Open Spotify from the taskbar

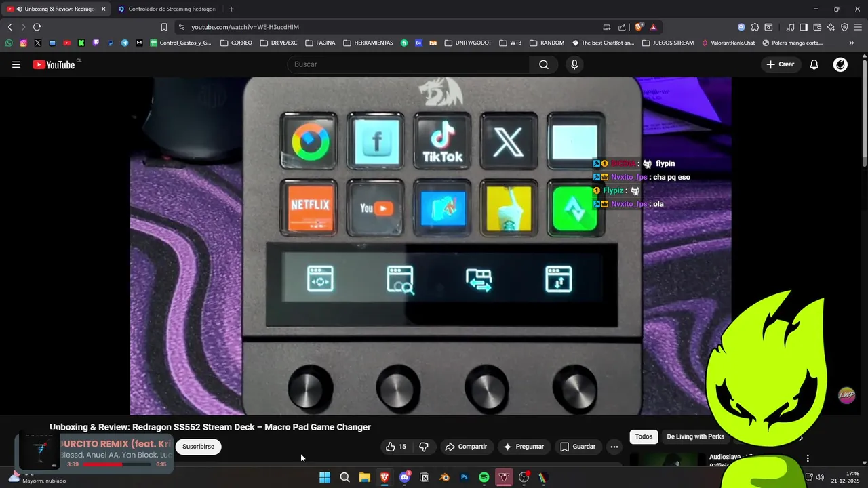(484, 477)
